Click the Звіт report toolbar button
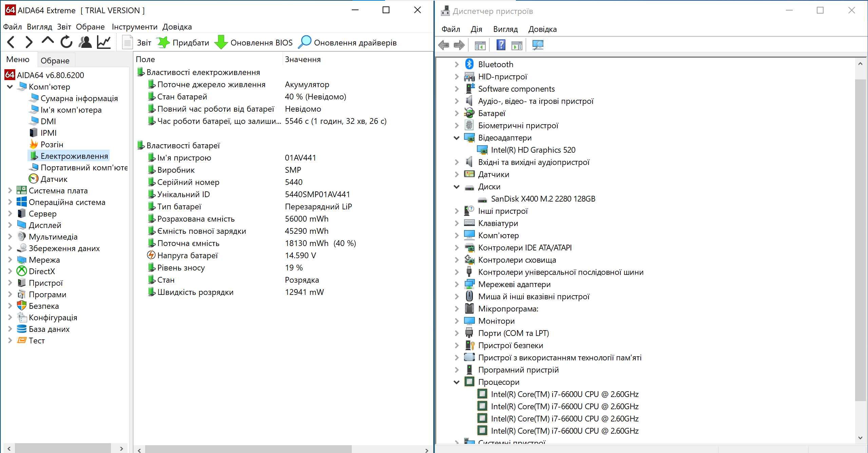 (x=136, y=42)
